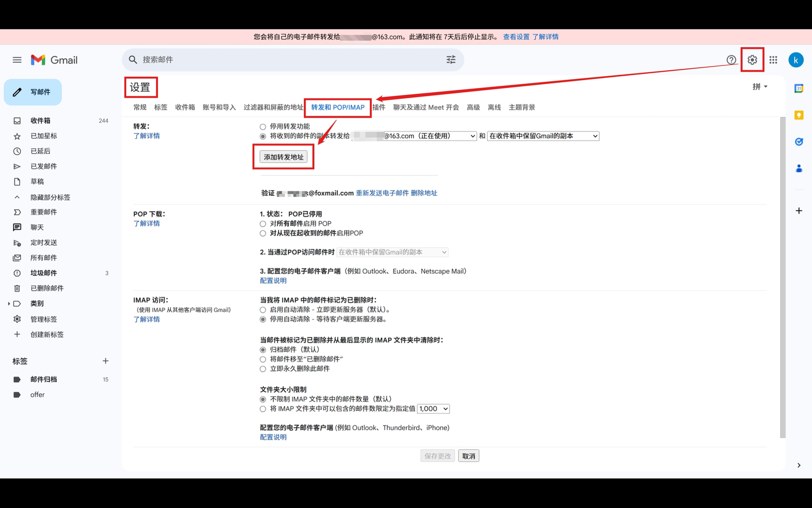Screen dimensions: 812x508
Task: Select 不限制 IMAP 文件夹中的邮件数量 radio
Action: (x=263, y=400)
